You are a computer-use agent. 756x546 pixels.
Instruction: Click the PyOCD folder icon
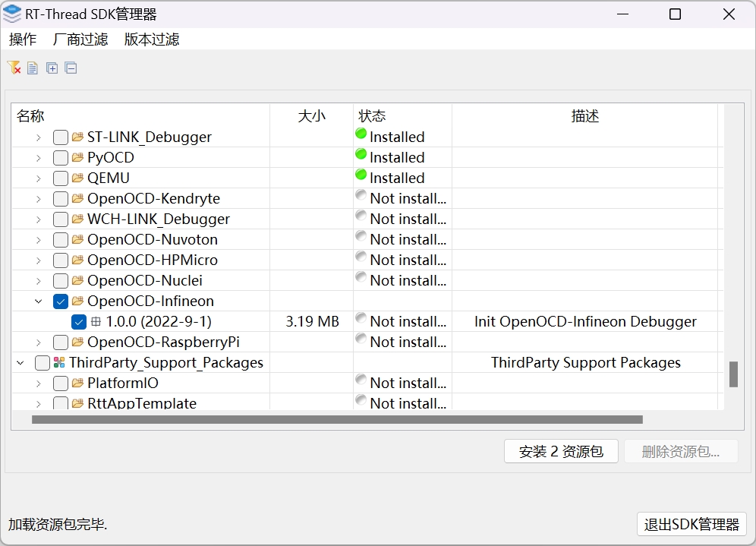pos(77,157)
